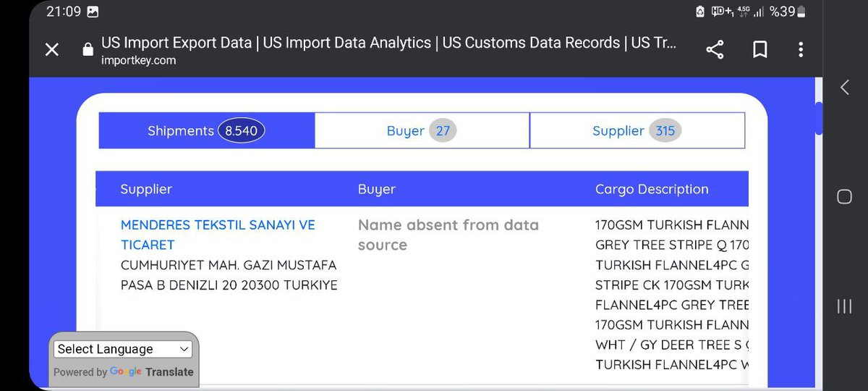
Task: Click the Buyer column header
Action: [x=377, y=190]
